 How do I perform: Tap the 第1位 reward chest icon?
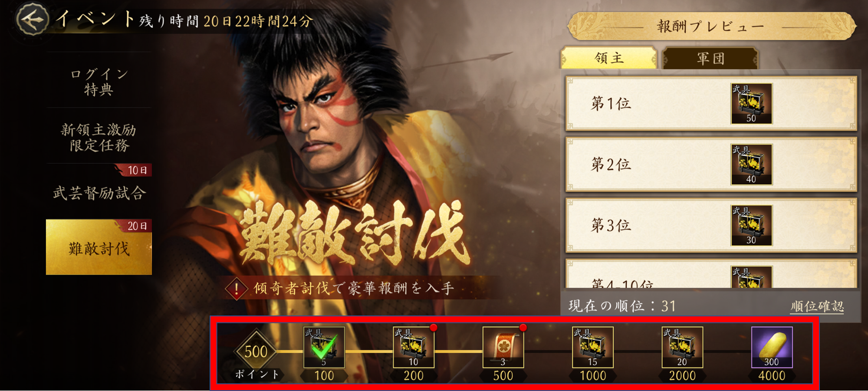pos(751,104)
